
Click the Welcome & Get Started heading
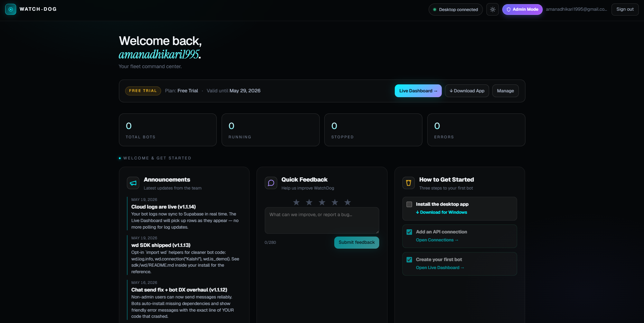coord(157,158)
